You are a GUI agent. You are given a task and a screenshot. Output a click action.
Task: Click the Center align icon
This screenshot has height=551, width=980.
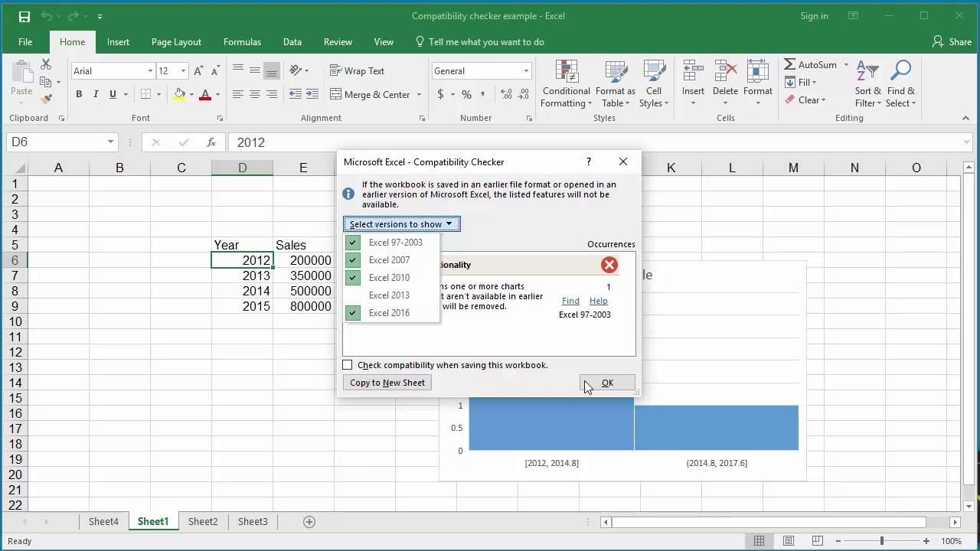point(255,94)
